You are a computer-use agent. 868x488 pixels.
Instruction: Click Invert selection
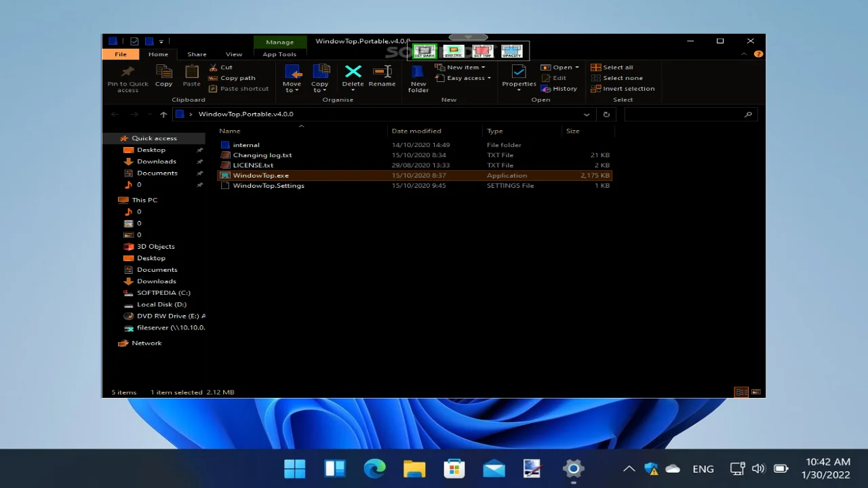coord(623,89)
